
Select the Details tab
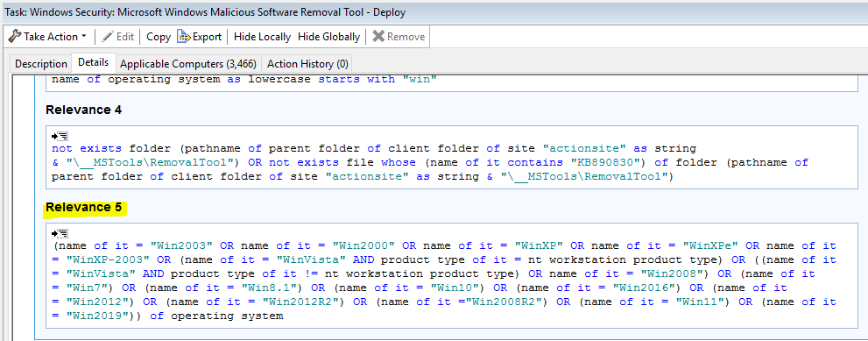click(94, 62)
